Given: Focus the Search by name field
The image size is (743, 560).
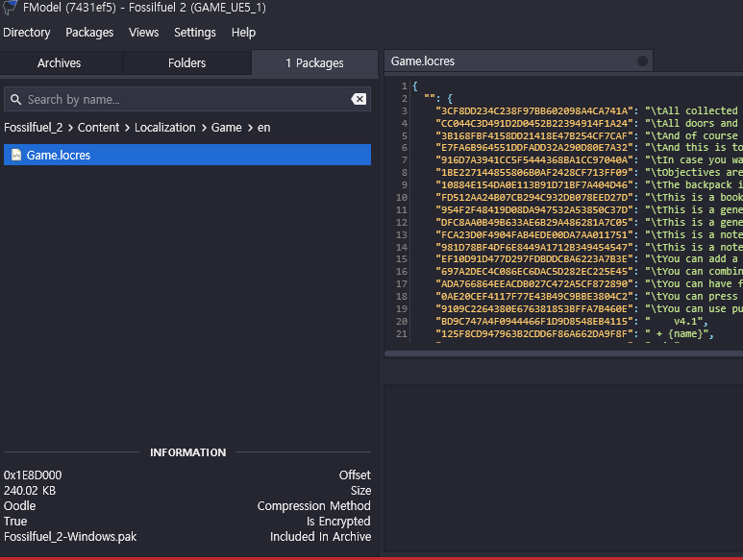Looking at the screenshot, I should pyautogui.click(x=183, y=99).
